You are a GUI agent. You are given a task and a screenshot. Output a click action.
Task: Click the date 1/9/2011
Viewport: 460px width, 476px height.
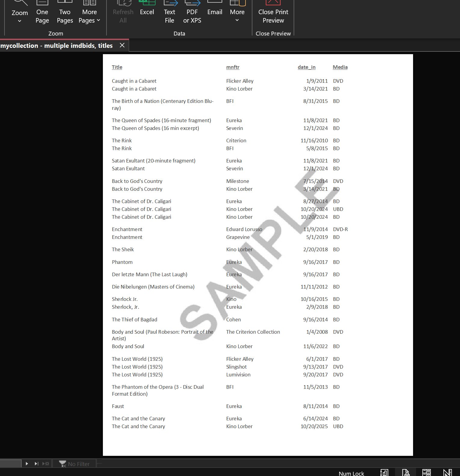pyautogui.click(x=317, y=81)
